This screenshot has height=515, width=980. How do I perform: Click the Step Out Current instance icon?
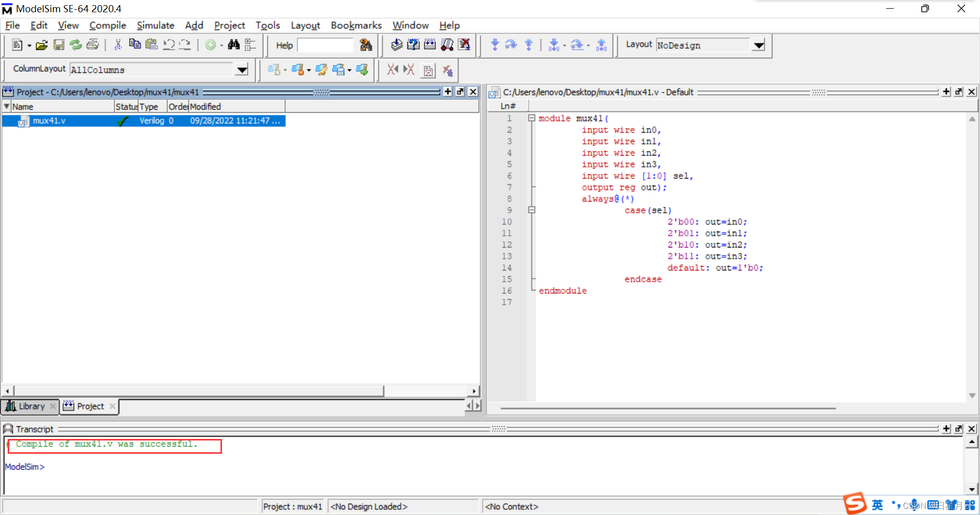pos(602,45)
